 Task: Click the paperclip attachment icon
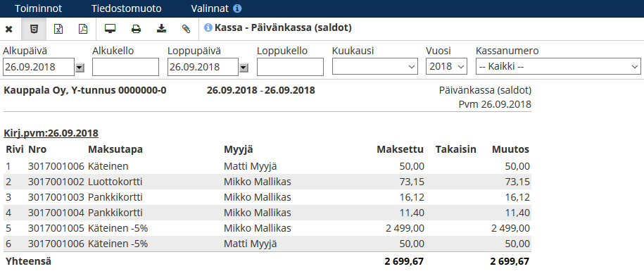187,29
